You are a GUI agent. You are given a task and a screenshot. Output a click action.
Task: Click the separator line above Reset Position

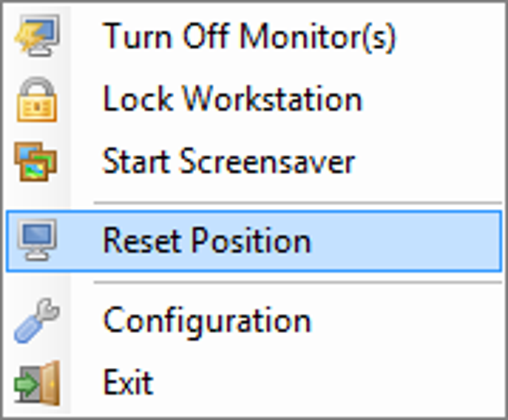297,203
